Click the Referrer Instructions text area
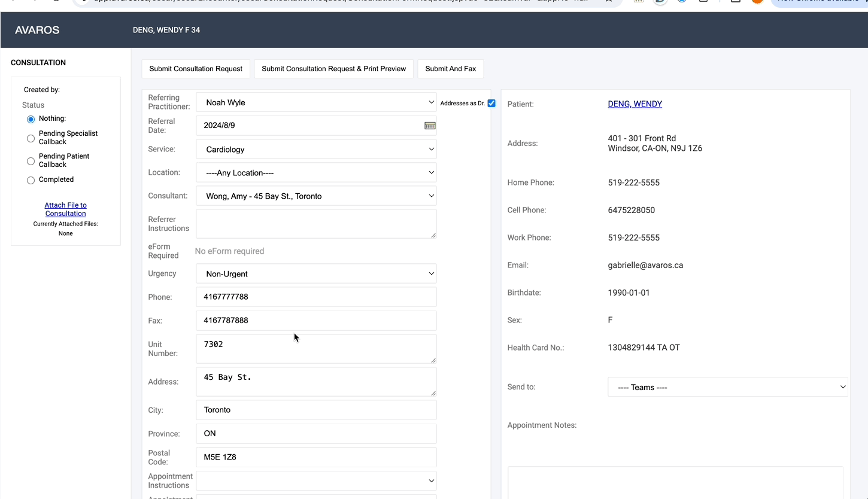 316,224
